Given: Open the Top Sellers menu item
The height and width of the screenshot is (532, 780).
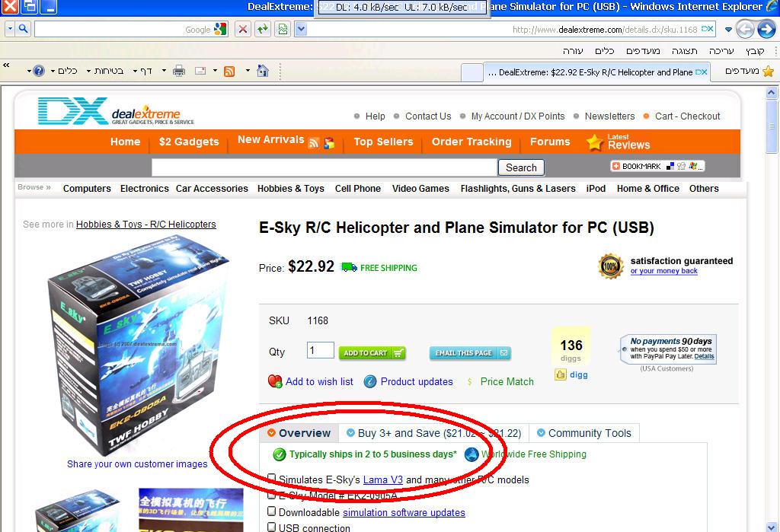Looking at the screenshot, I should [x=384, y=142].
